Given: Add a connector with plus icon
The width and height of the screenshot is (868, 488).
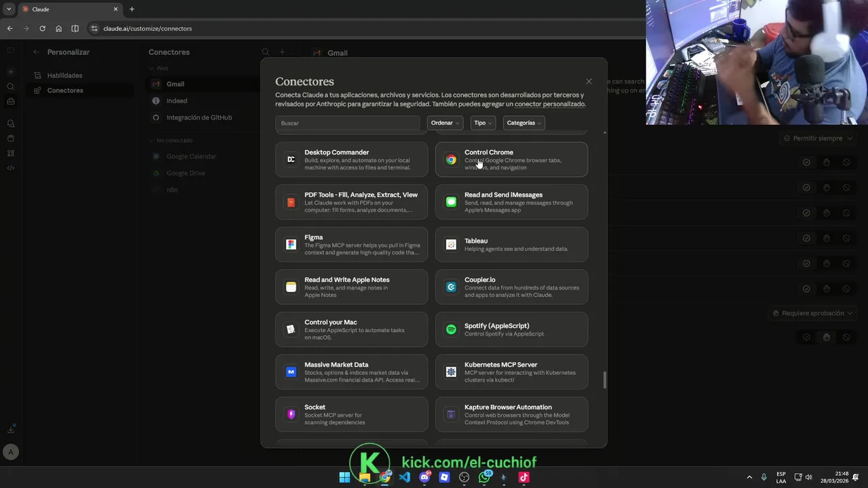Looking at the screenshot, I should point(282,52).
